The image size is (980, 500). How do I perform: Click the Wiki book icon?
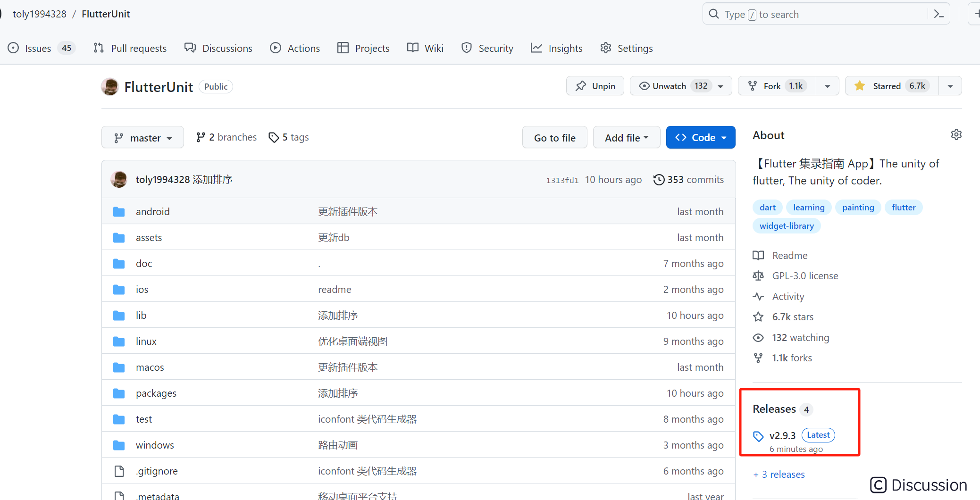412,48
